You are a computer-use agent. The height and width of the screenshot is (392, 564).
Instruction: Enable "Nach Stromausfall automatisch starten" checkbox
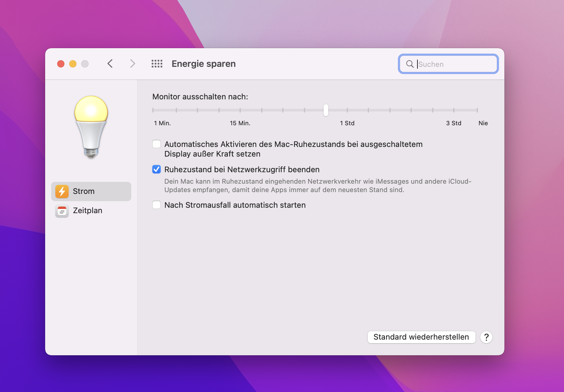(x=156, y=205)
